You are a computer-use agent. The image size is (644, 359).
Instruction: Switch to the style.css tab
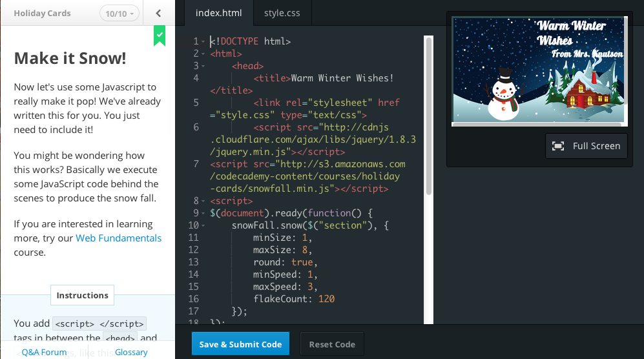tap(282, 13)
